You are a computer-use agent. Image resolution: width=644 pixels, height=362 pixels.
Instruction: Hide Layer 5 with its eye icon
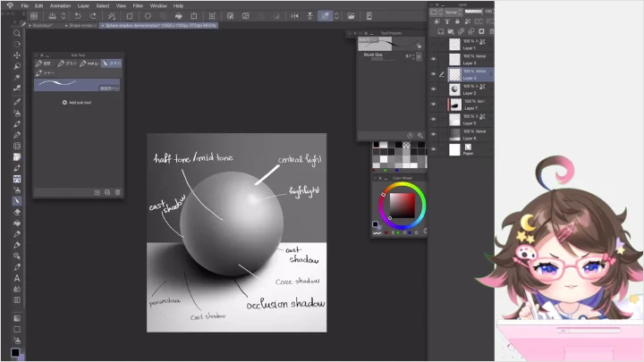click(433, 119)
